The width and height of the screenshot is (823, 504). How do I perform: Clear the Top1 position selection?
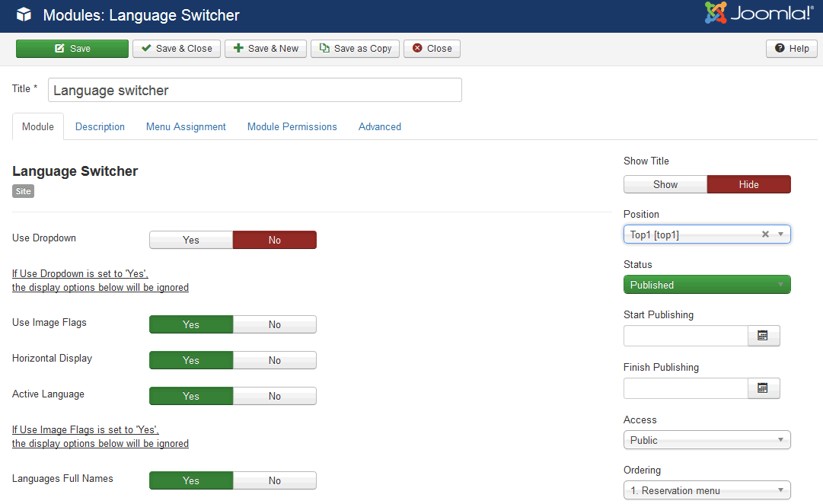[765, 234]
